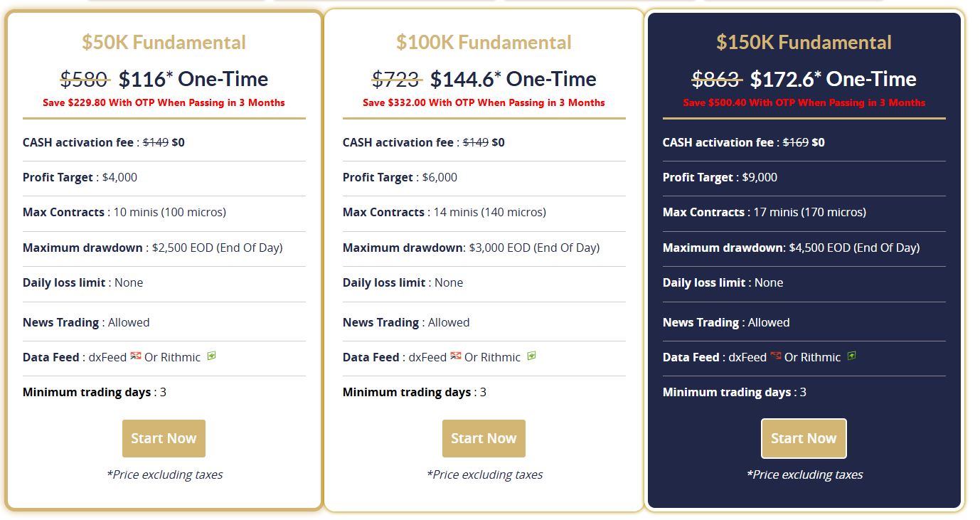Click the green Rithmic icon in $50K card
Viewport: 980px width, 520px height.
211,356
